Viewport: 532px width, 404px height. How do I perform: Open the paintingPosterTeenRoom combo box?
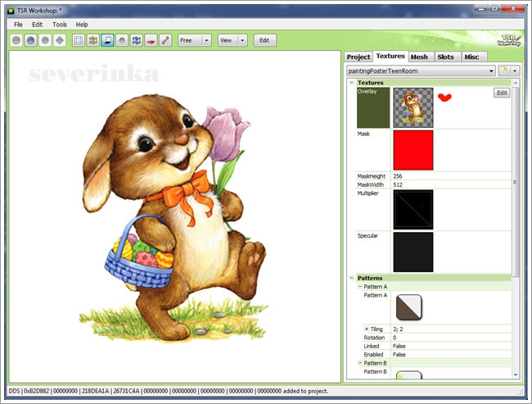coord(421,71)
